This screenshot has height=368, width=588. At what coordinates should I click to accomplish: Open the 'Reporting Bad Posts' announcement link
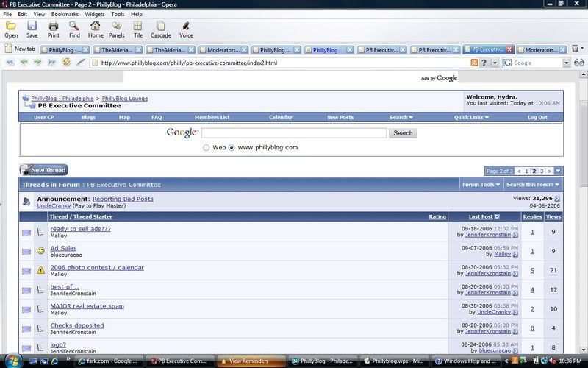tap(123, 199)
